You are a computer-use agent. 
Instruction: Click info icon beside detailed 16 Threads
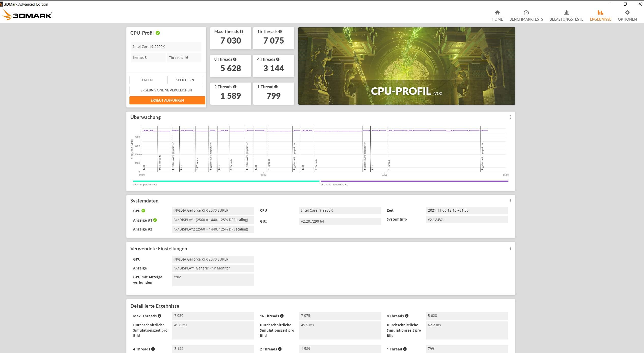282,316
